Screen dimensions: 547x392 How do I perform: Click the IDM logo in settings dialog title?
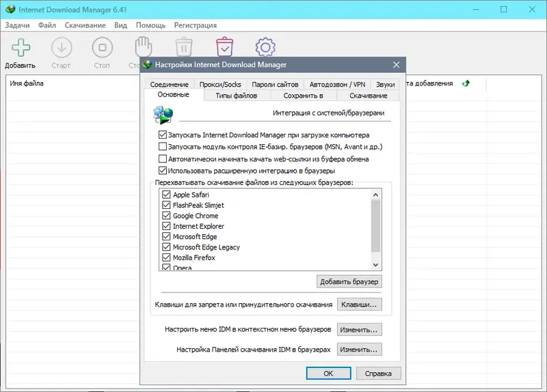(x=148, y=64)
